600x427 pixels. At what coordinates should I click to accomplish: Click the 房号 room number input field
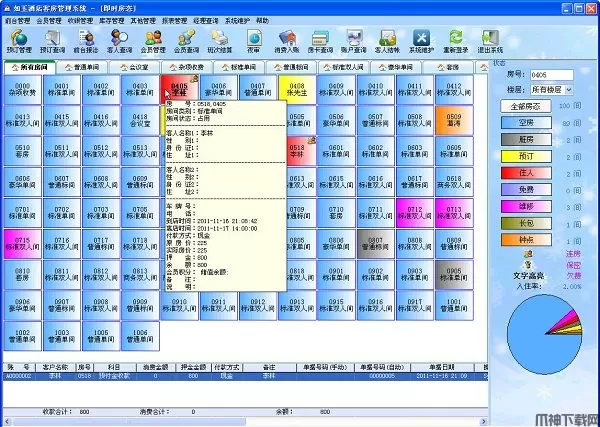point(551,75)
